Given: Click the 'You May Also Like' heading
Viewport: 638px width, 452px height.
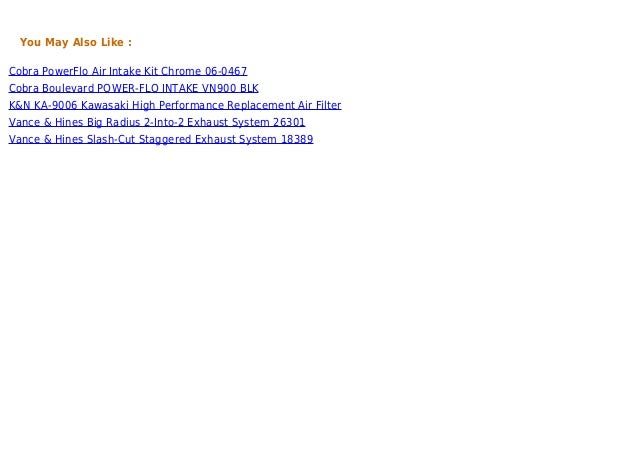Looking at the screenshot, I should 76,42.
